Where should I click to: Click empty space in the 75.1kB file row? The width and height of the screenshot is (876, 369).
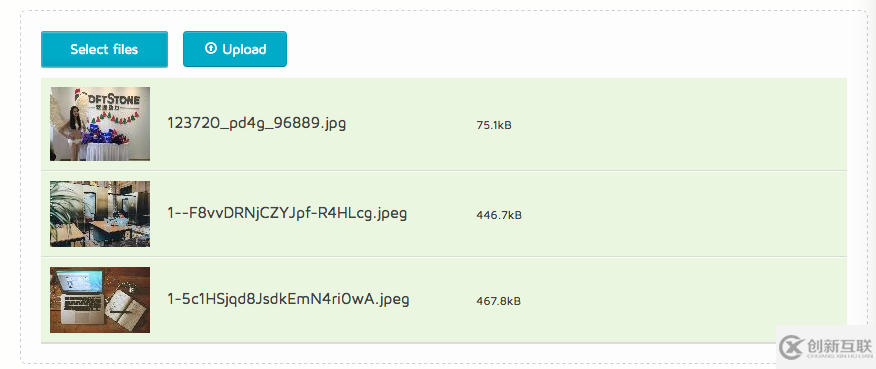click(670, 124)
